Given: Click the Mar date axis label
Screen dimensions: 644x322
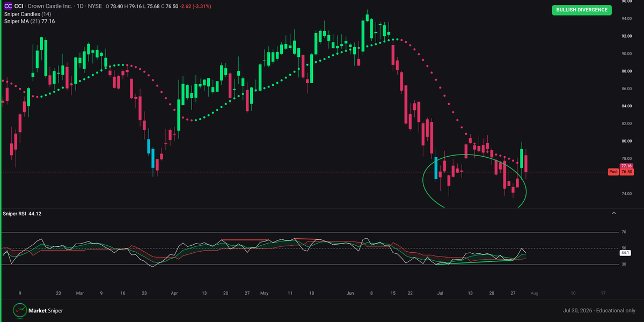Looking at the screenshot, I should coord(79,294).
